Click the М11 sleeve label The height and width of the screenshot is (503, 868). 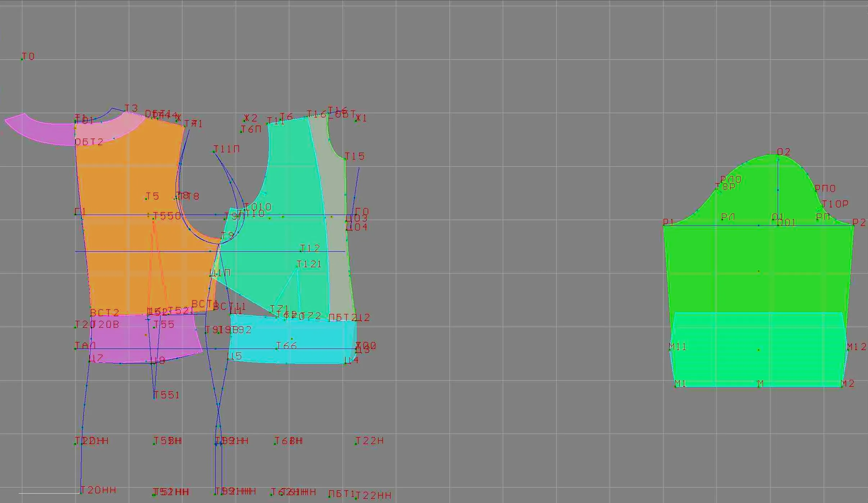point(678,347)
